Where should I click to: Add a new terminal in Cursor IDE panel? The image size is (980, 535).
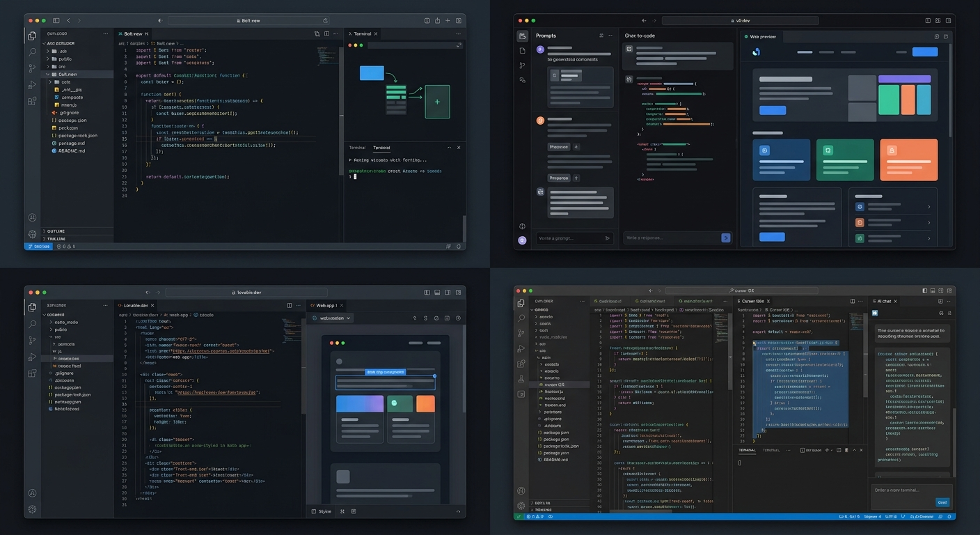click(x=826, y=450)
